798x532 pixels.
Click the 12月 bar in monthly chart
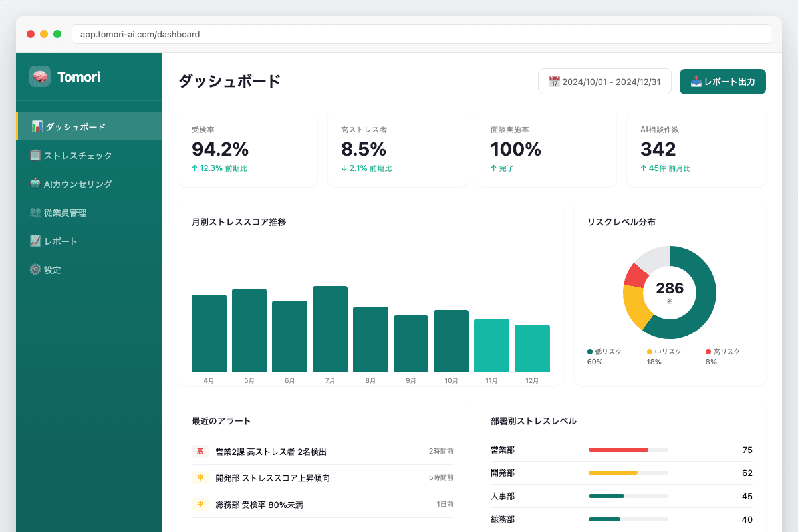click(532, 348)
